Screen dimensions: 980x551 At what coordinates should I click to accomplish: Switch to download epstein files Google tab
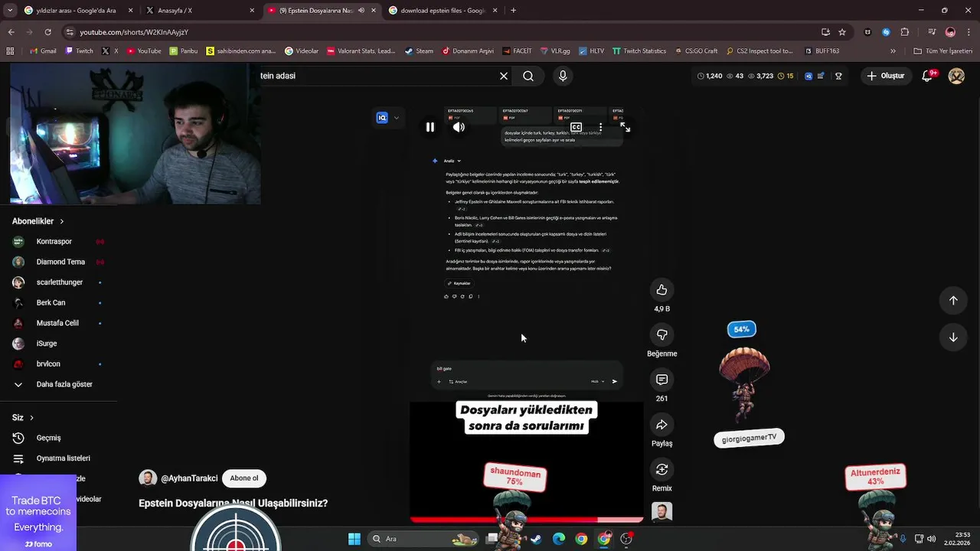coord(443,11)
